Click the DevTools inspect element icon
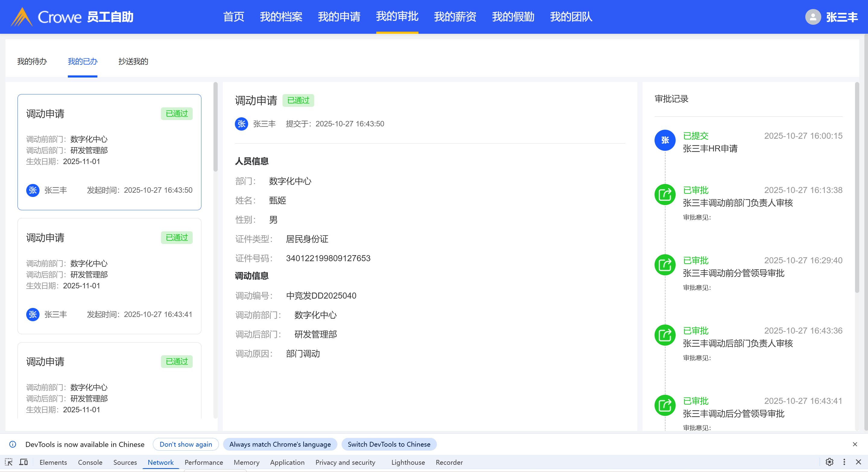868x472 pixels. pyautogui.click(x=9, y=462)
